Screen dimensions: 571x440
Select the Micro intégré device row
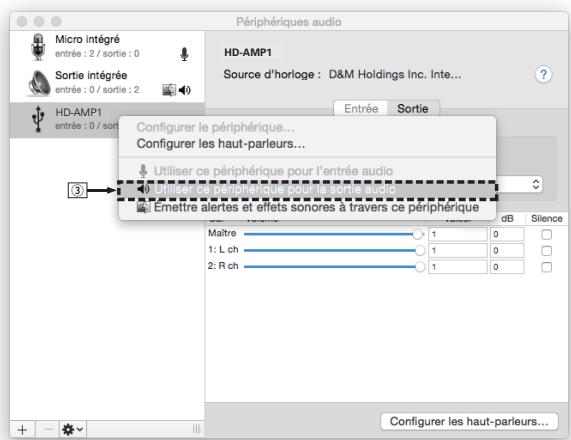107,47
